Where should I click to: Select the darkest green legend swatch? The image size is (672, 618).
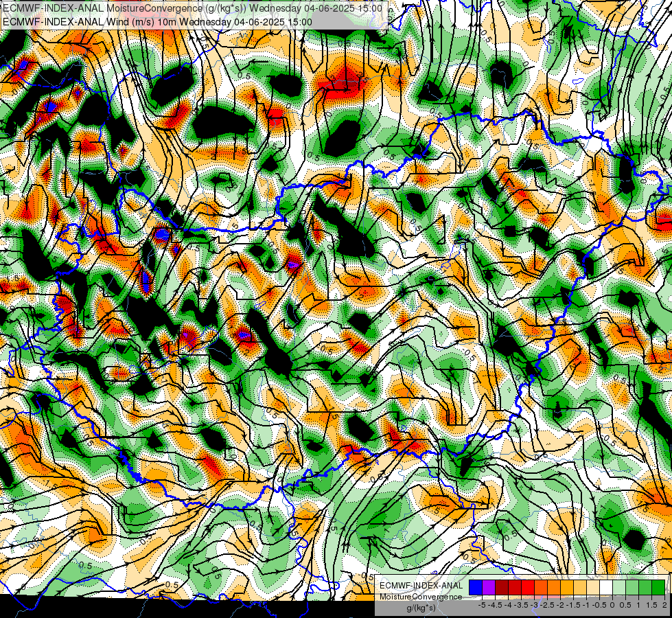[658, 587]
